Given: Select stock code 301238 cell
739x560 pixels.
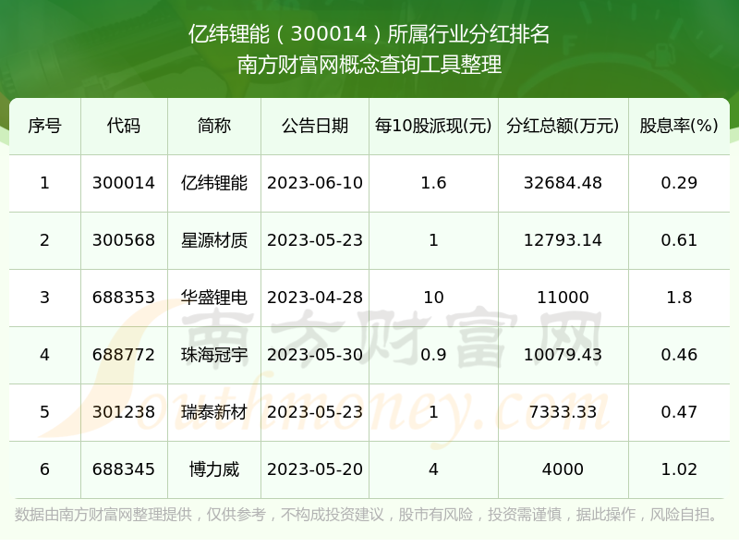Looking at the screenshot, I should (124, 412).
